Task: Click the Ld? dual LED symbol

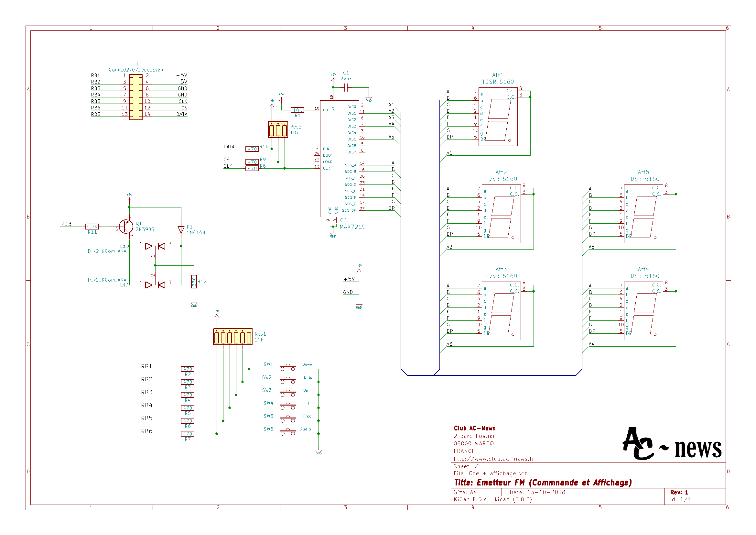Action: (155, 285)
